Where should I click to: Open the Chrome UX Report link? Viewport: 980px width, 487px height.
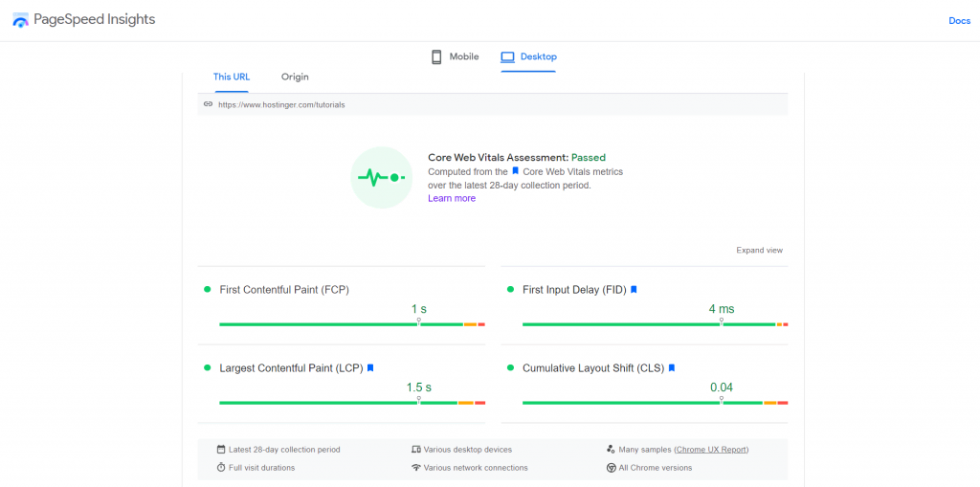tap(711, 449)
